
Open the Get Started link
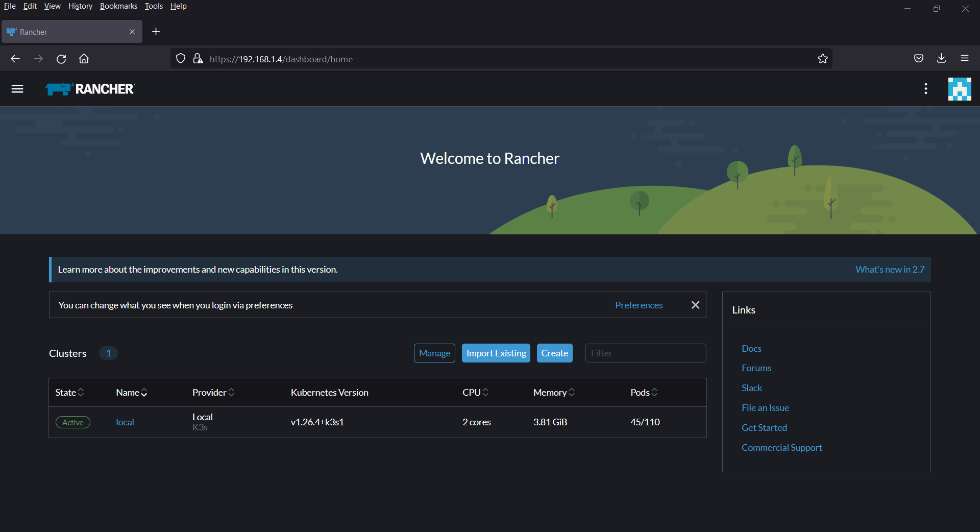pyautogui.click(x=764, y=428)
